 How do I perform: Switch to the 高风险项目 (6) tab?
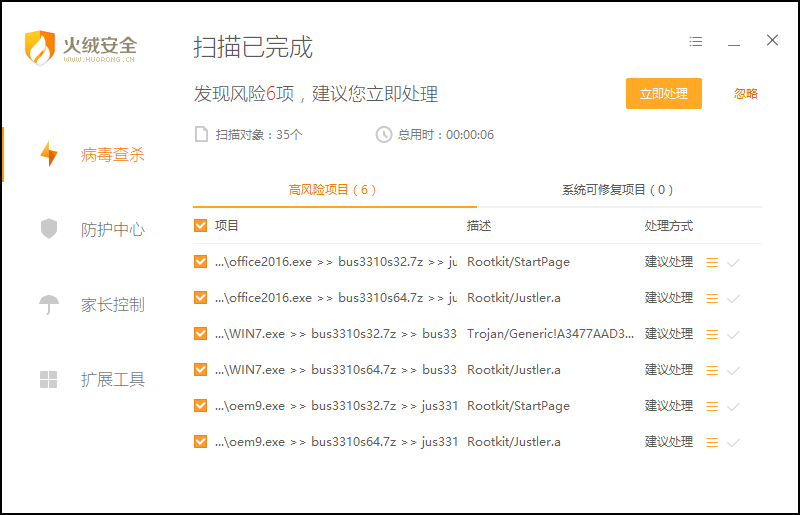[333, 189]
